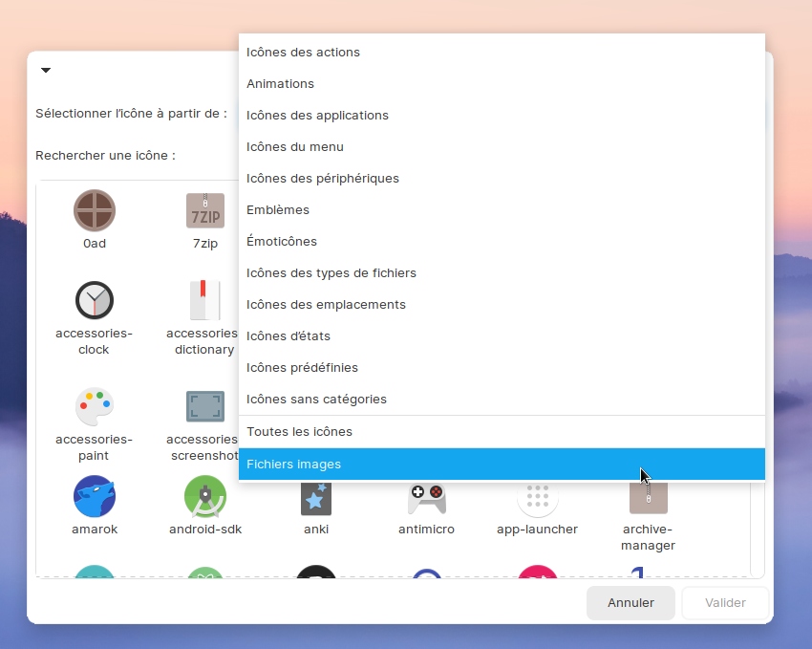The height and width of the screenshot is (649, 812).
Task: Select the android-sdk icon
Action: pyautogui.click(x=204, y=497)
